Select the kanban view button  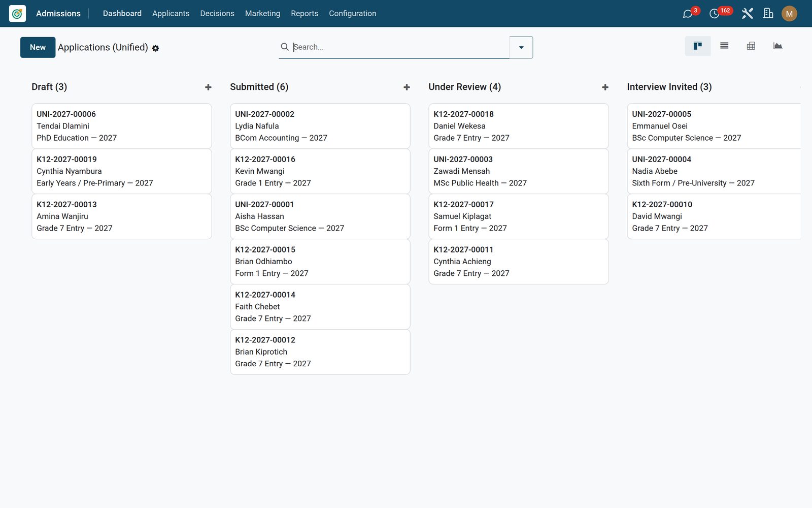tap(698, 46)
